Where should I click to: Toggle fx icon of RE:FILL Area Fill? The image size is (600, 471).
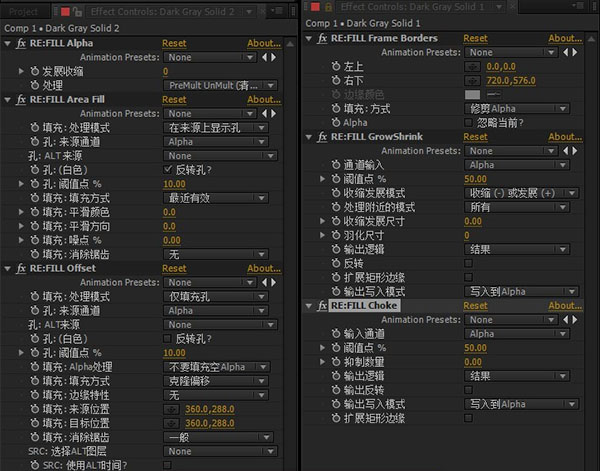click(x=21, y=99)
